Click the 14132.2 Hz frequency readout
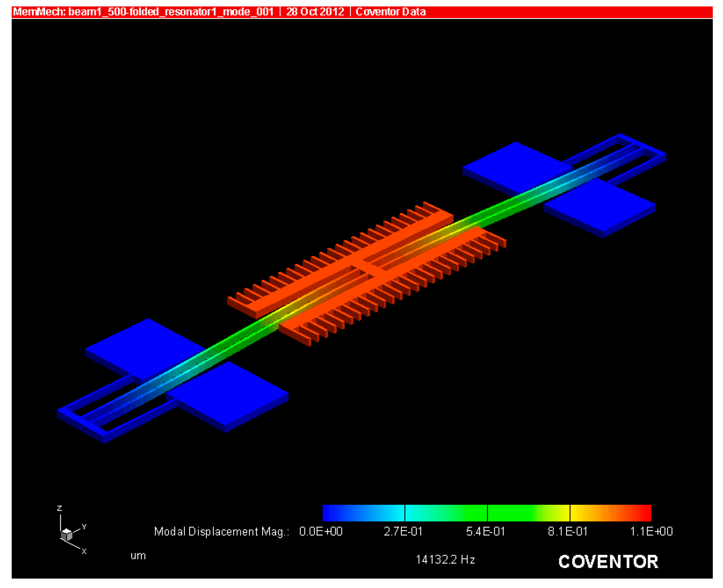This screenshot has height=588, width=723. click(x=445, y=560)
